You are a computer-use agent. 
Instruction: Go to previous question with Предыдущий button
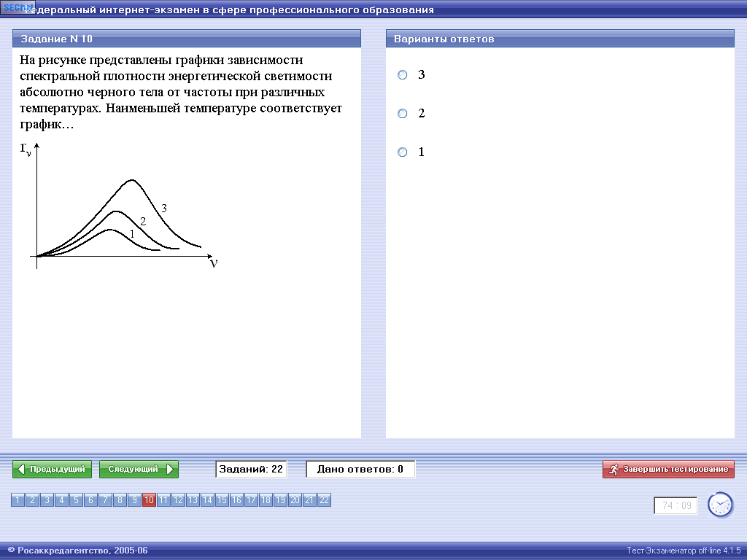52,469
